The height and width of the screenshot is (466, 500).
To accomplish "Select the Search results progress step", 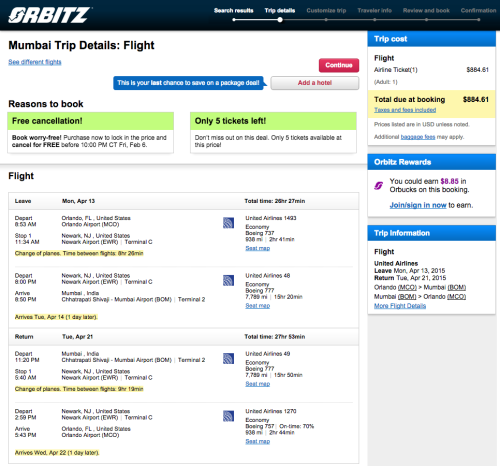I will (x=234, y=10).
